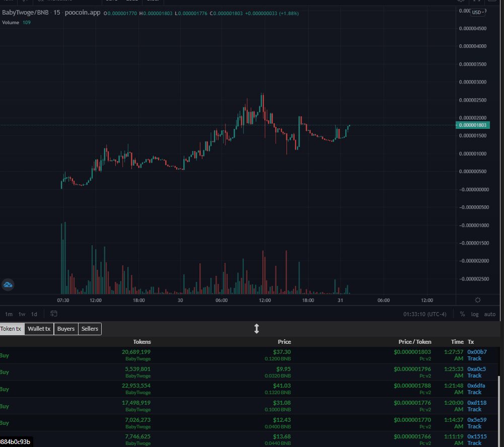Click the 20,689,199 token amount
This screenshot has width=504, height=447.
coord(136,352)
